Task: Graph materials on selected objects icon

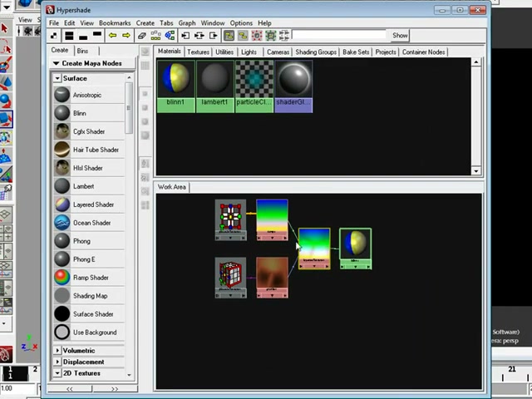Action: click(x=170, y=35)
